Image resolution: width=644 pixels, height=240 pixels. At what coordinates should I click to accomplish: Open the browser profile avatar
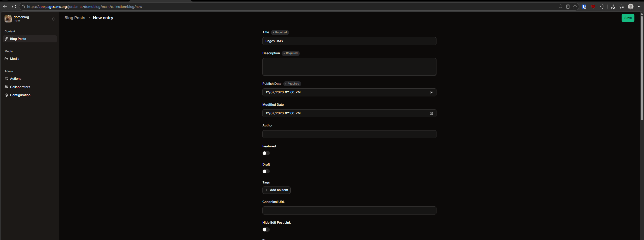pos(631,7)
